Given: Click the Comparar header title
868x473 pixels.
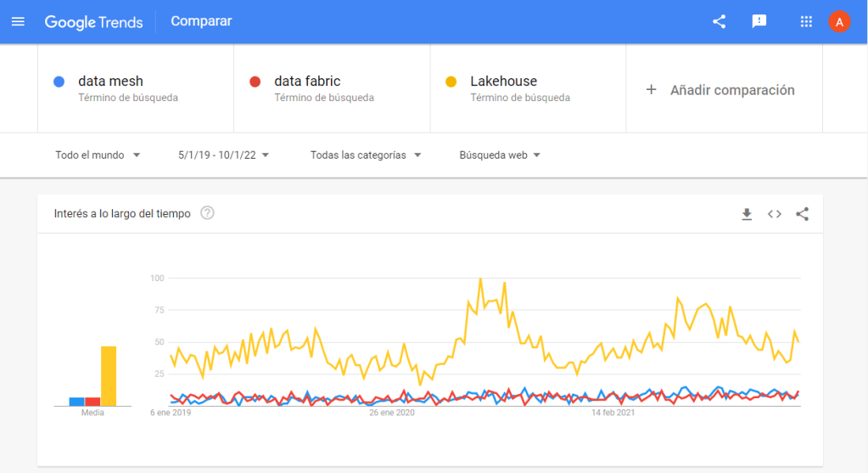Looking at the screenshot, I should pyautogui.click(x=201, y=21).
